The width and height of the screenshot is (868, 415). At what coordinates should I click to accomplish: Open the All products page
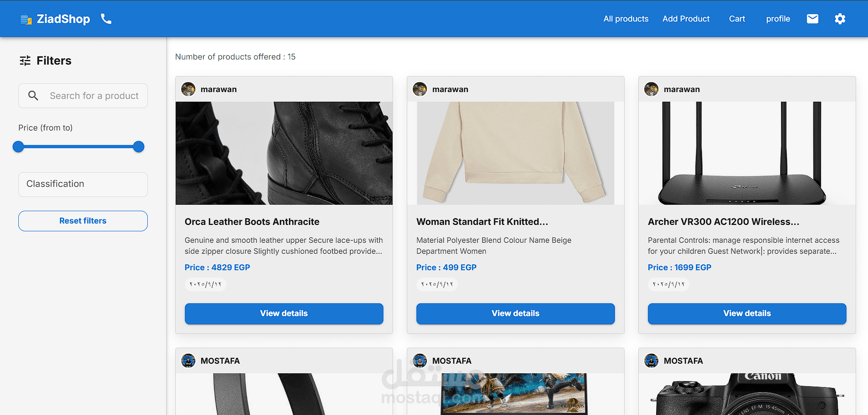point(626,19)
